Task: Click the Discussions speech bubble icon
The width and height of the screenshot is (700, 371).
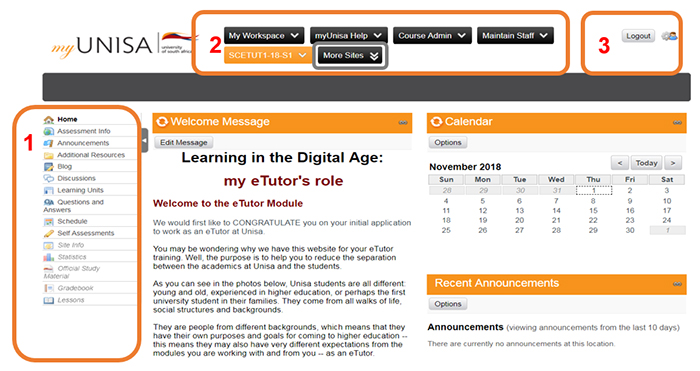Action: pos(49,179)
